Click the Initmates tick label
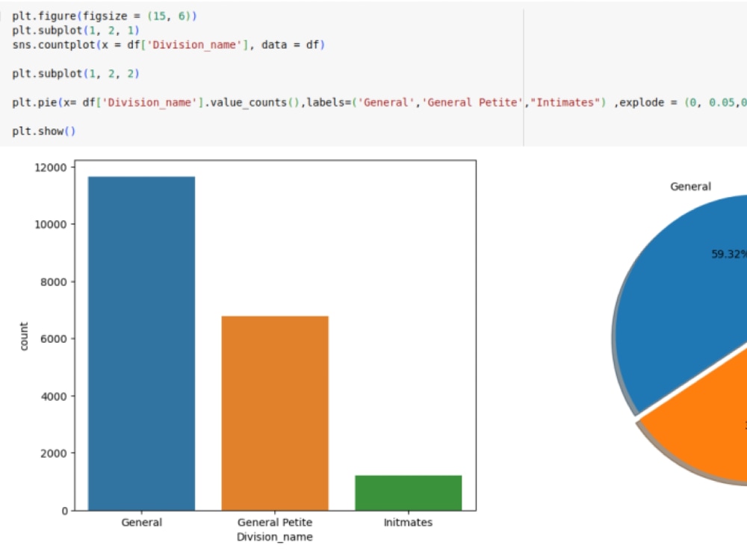 click(x=408, y=522)
